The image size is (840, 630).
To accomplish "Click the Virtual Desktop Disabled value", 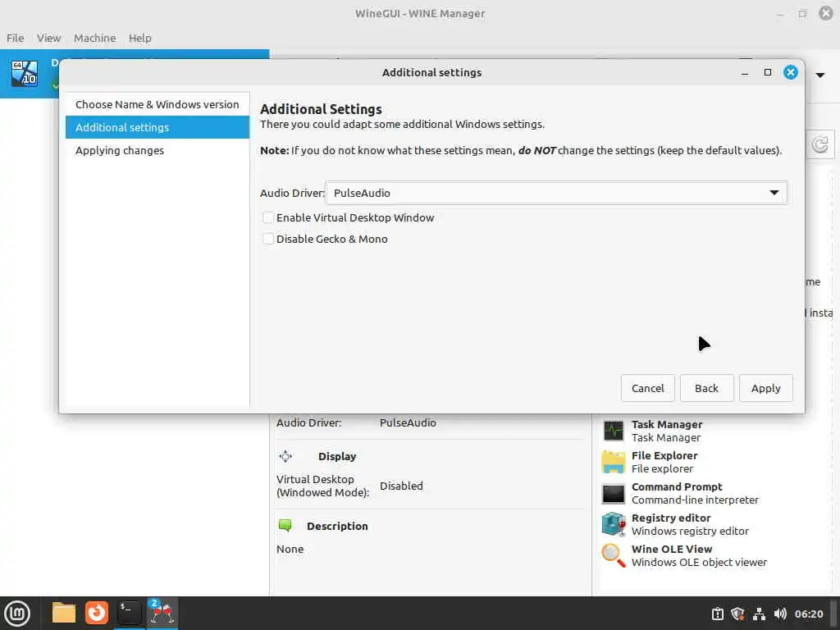I will (401, 486).
